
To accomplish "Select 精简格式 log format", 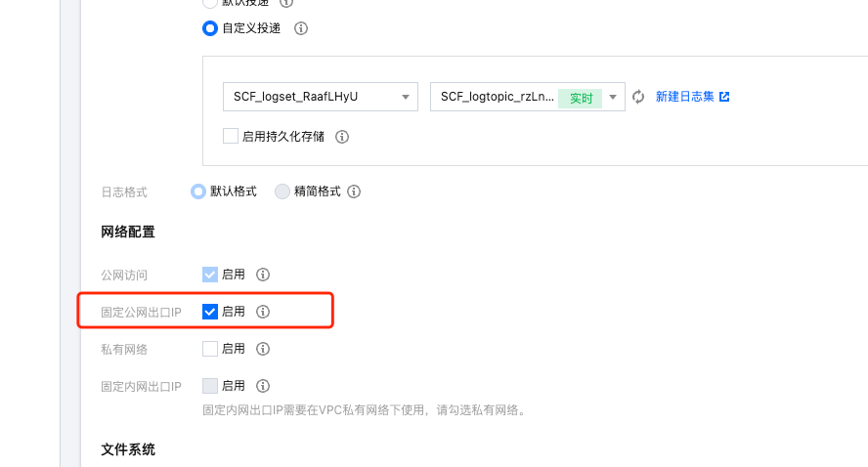I will tap(282, 191).
